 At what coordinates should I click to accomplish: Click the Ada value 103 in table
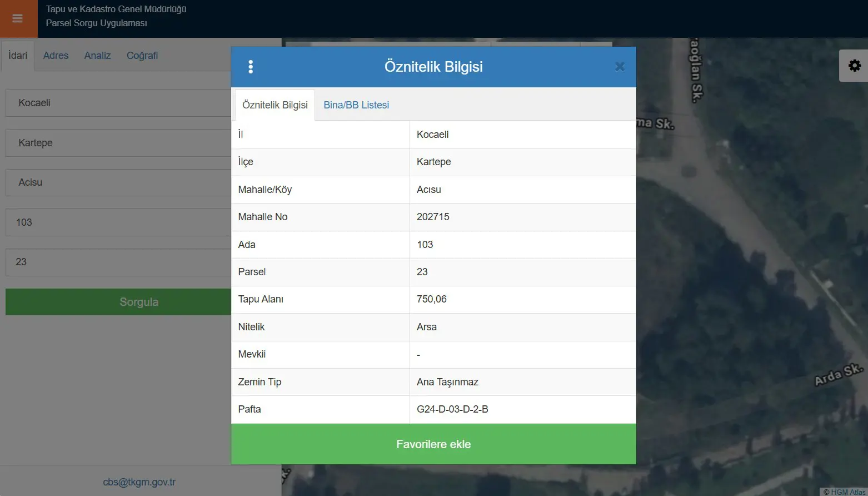425,245
